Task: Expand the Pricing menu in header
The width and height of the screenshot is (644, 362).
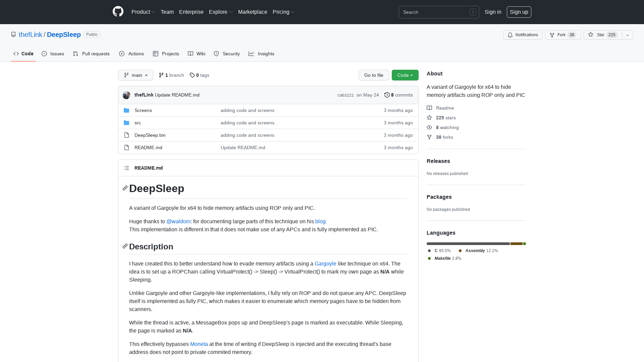Action: click(284, 12)
